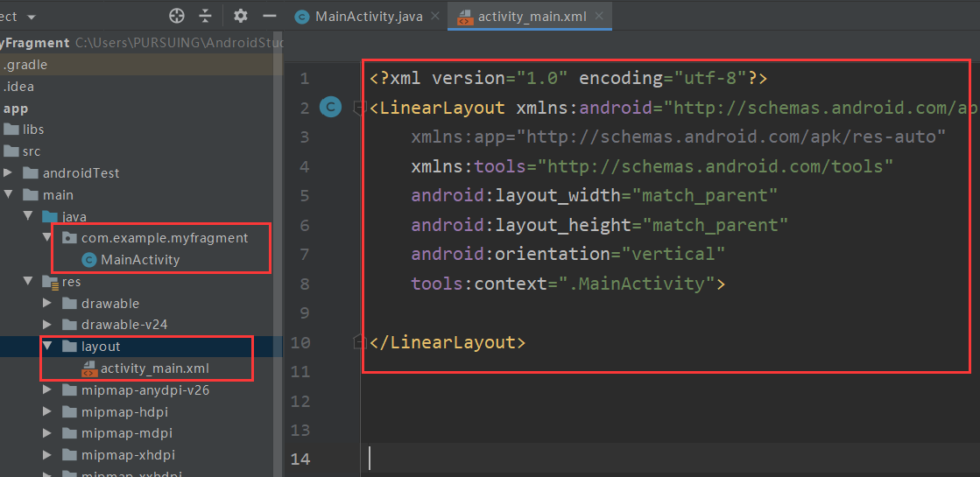This screenshot has height=477, width=980.
Task: Click the scroll-from-source target icon
Action: click(x=177, y=17)
